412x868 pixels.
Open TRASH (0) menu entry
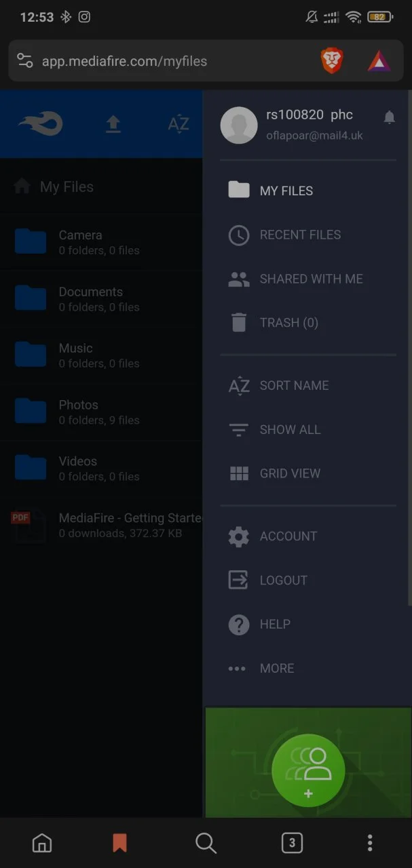(x=308, y=323)
